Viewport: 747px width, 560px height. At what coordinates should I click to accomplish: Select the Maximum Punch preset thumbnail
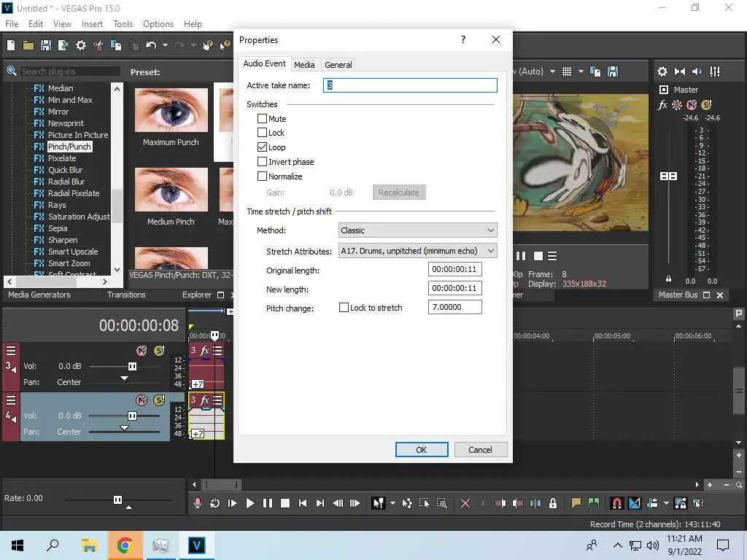pos(171,110)
